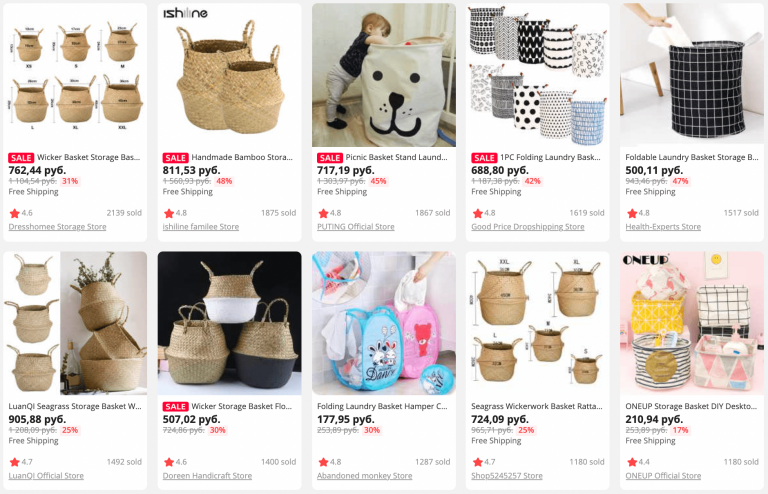Open the ONEUP desktop storage baskets image
This screenshot has width=768, height=494.
coord(692,323)
